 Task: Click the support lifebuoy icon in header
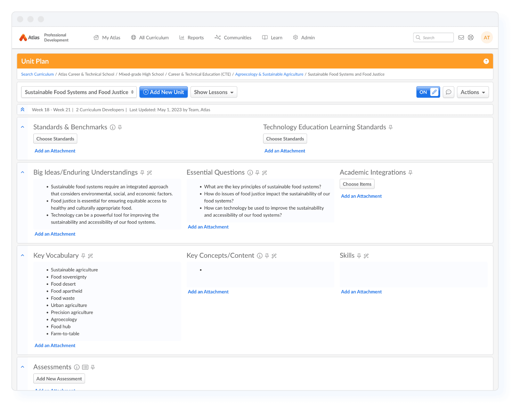(x=471, y=37)
